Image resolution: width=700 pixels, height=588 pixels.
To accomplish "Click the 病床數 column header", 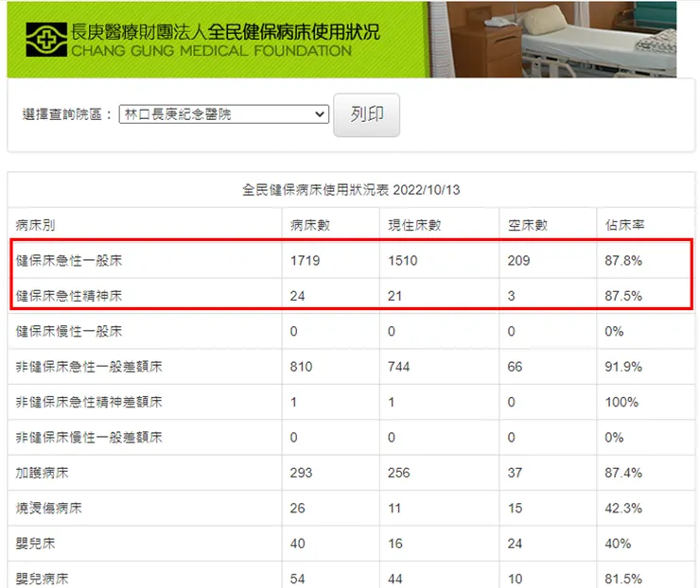I will tap(310, 225).
